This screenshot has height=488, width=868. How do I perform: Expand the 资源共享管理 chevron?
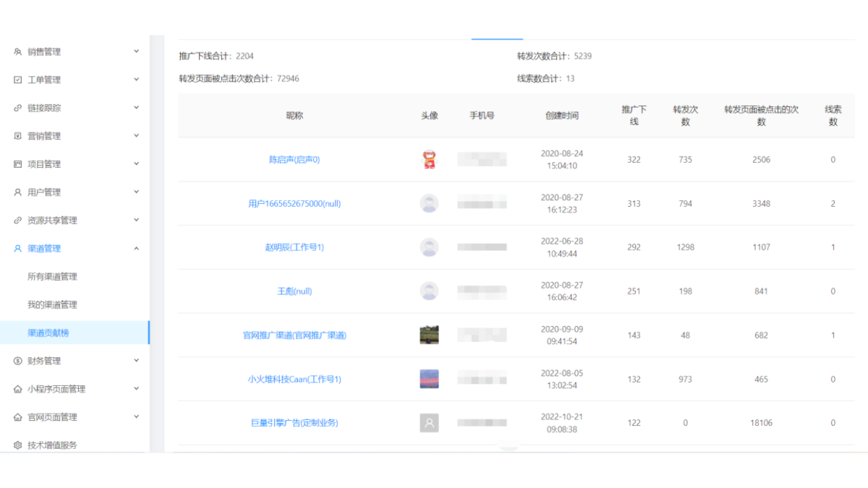point(136,221)
